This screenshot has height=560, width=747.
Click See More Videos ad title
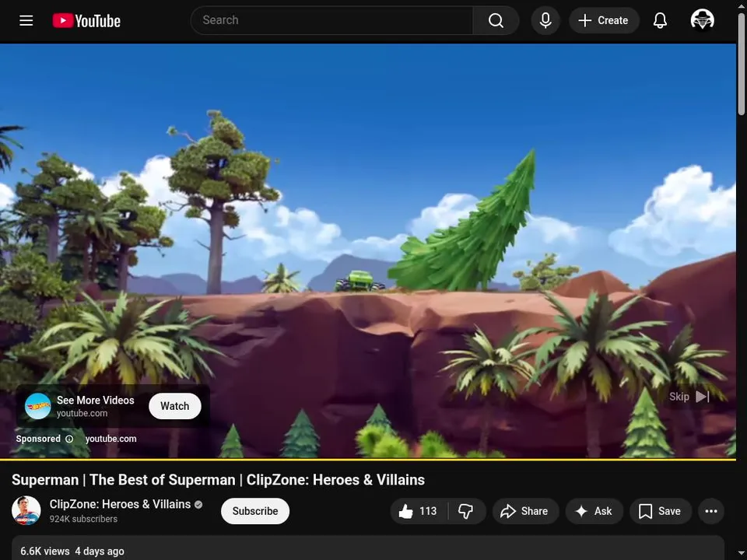coord(95,400)
